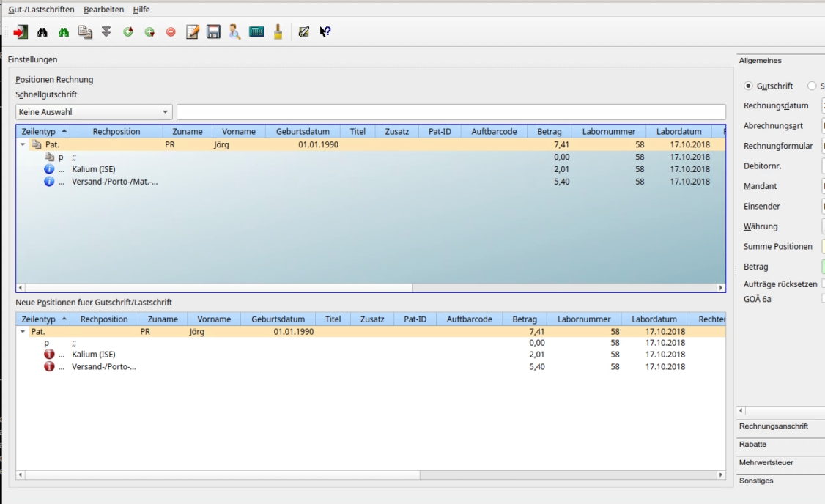Collapse the Pat. row in upper table
This screenshot has height=504, width=825.
click(x=23, y=145)
